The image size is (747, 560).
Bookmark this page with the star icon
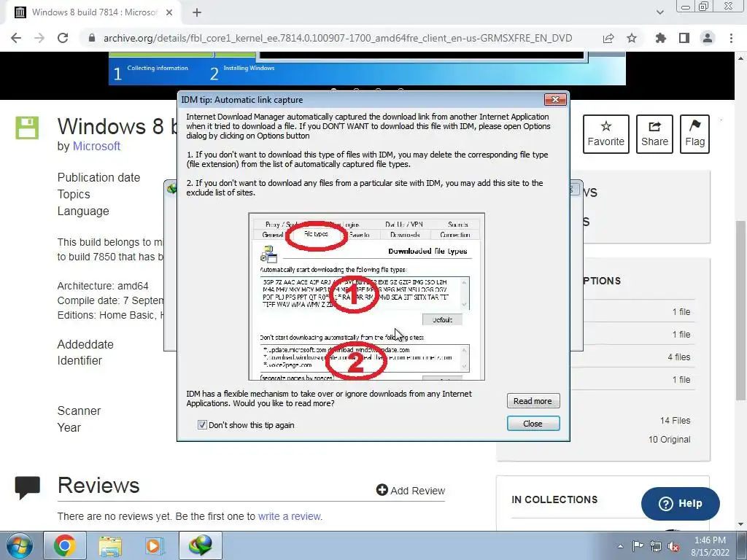[632, 38]
